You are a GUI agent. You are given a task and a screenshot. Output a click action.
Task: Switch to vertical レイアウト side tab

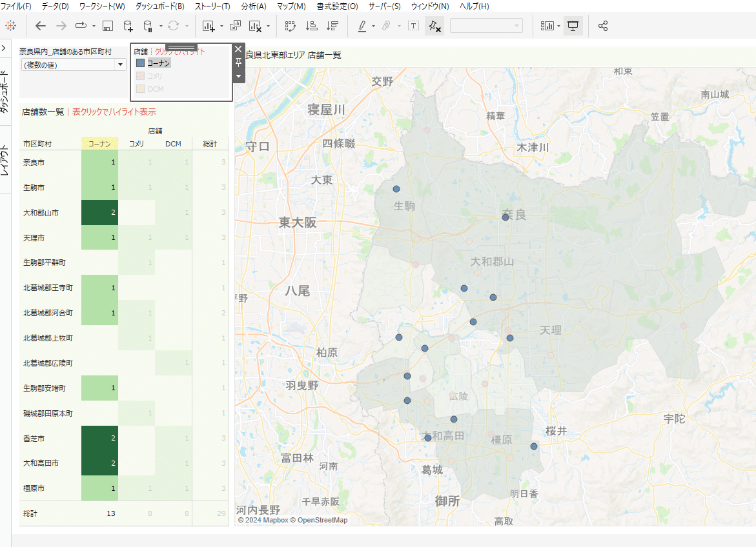point(5,160)
